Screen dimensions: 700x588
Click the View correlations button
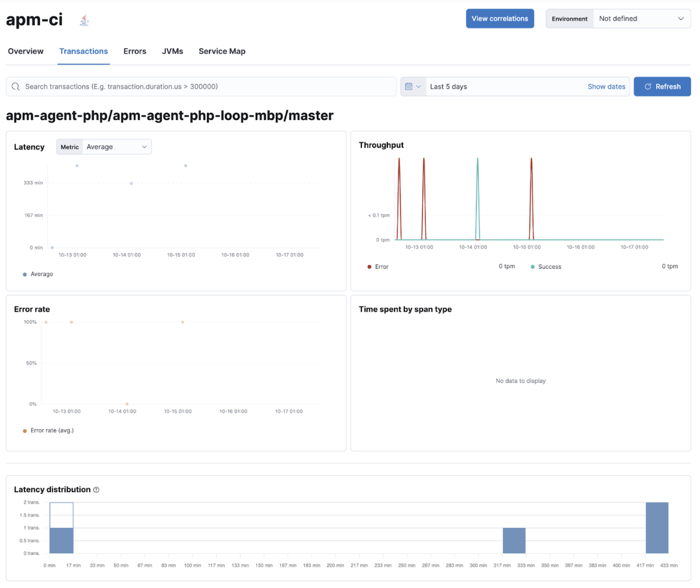click(500, 18)
